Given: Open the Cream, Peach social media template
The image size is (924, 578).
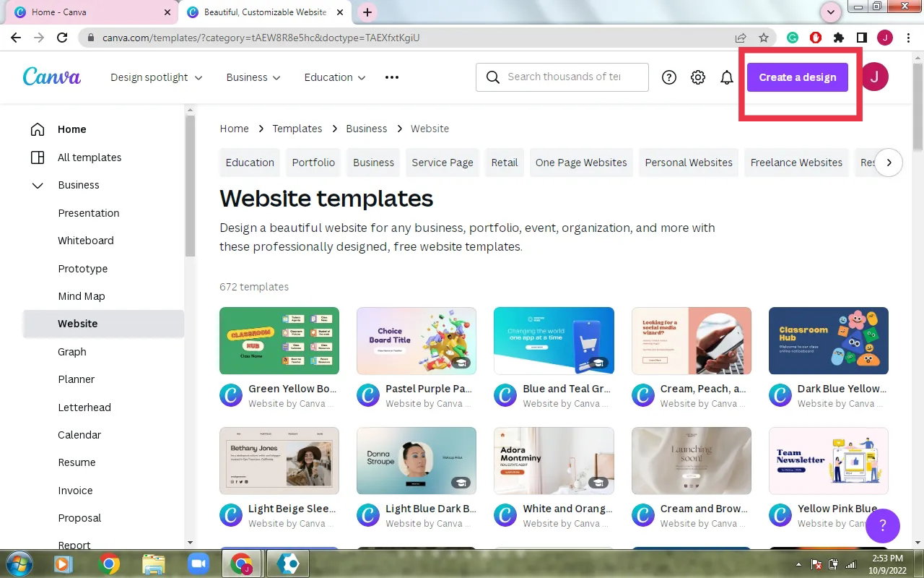Looking at the screenshot, I should pos(692,340).
